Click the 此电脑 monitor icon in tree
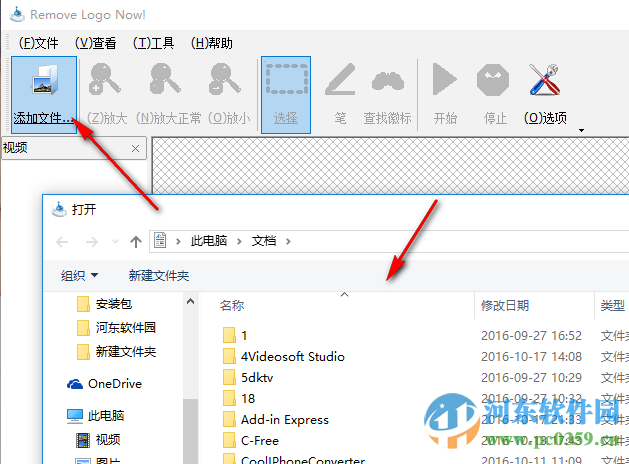 click(75, 416)
